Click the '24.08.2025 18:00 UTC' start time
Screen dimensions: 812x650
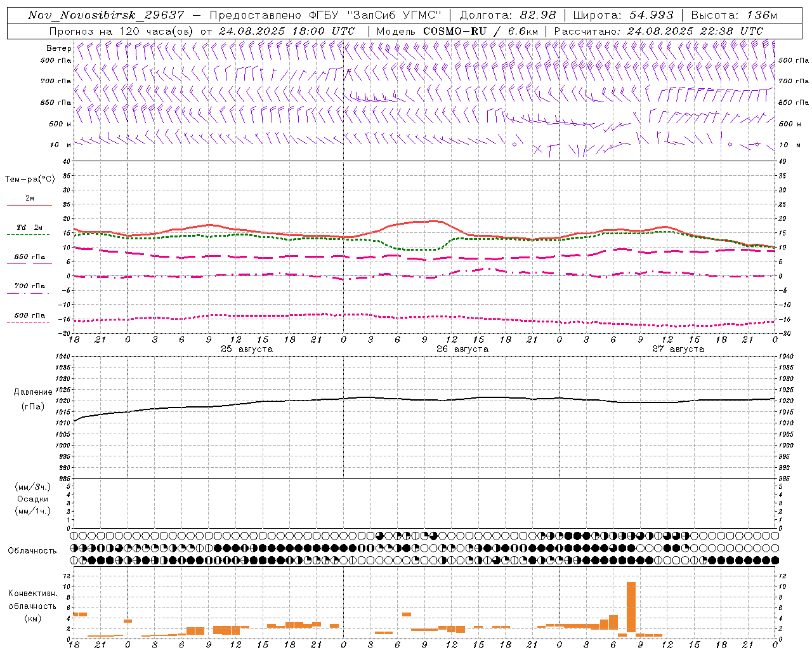click(287, 31)
